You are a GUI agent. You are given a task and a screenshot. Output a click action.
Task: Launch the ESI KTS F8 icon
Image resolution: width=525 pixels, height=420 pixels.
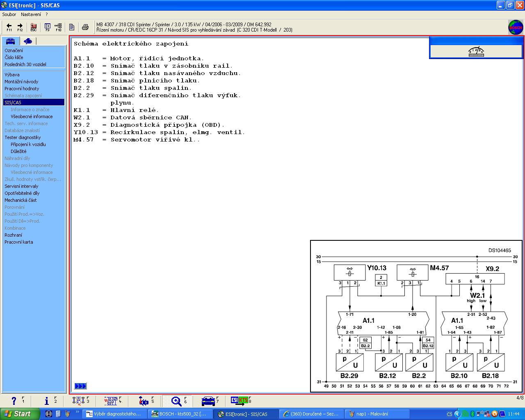pos(240,401)
